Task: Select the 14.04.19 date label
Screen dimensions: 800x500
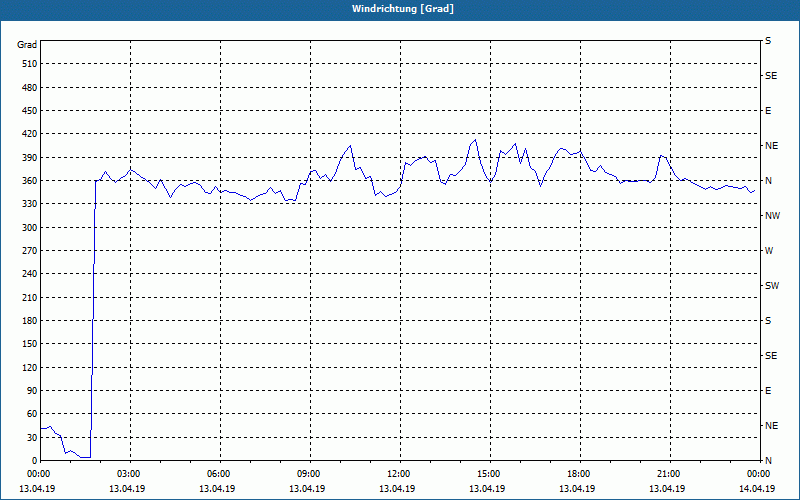Action: point(757,489)
